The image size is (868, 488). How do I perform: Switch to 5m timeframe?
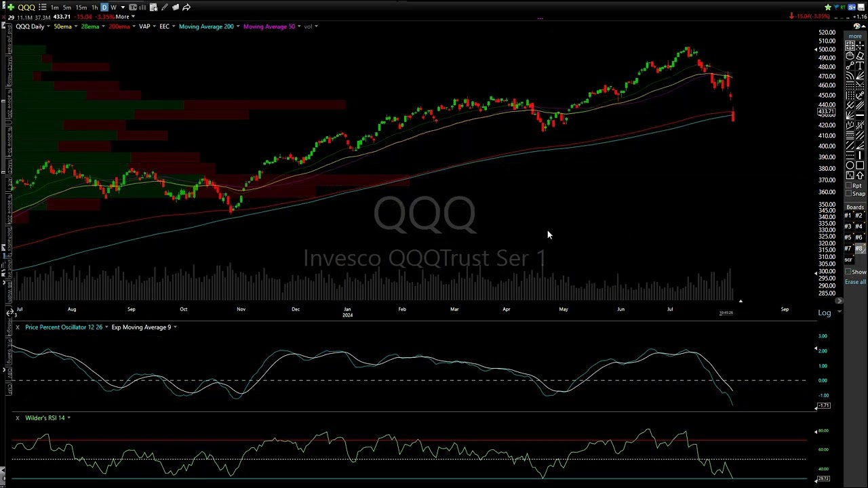66,7
